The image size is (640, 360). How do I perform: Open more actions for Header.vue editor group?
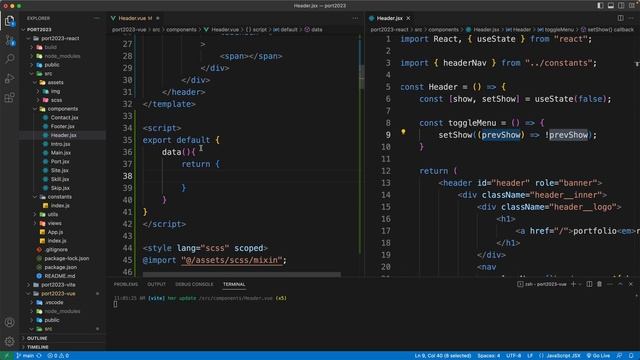[355, 18]
